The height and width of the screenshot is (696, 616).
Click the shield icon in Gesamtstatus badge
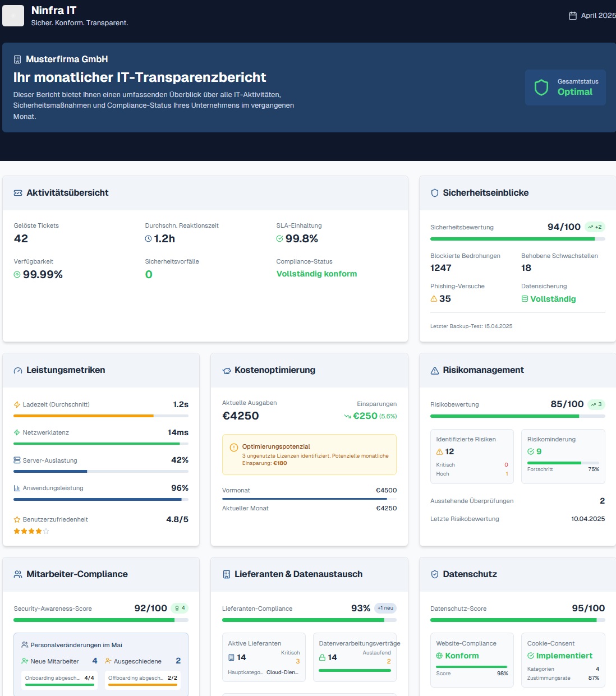pos(541,87)
